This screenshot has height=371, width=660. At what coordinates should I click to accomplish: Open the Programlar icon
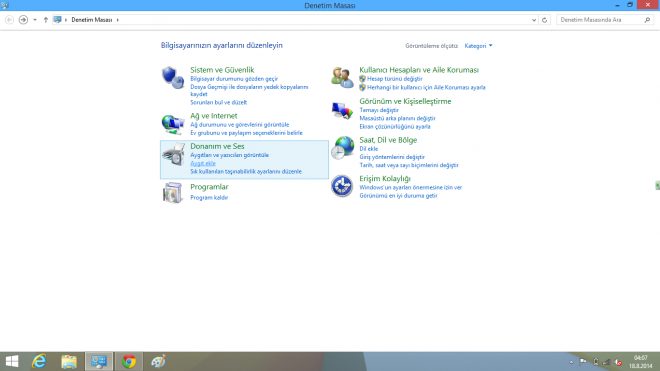tap(172, 193)
